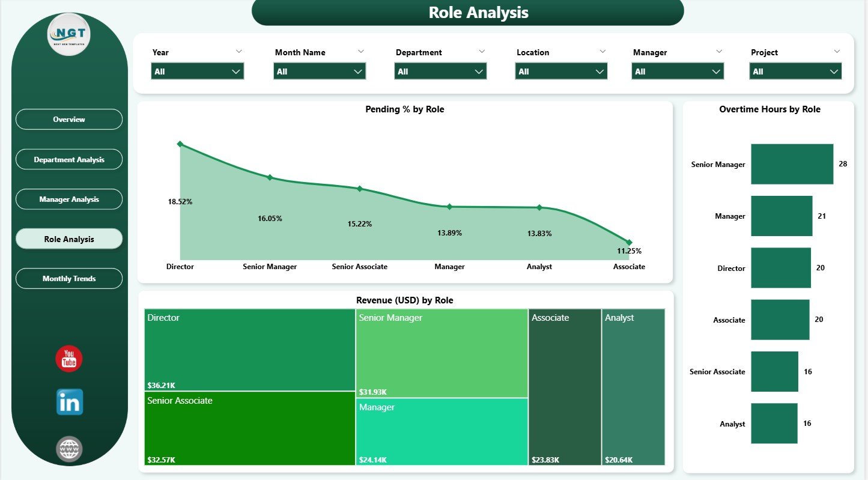Click the NGT logo at top

coord(69,34)
